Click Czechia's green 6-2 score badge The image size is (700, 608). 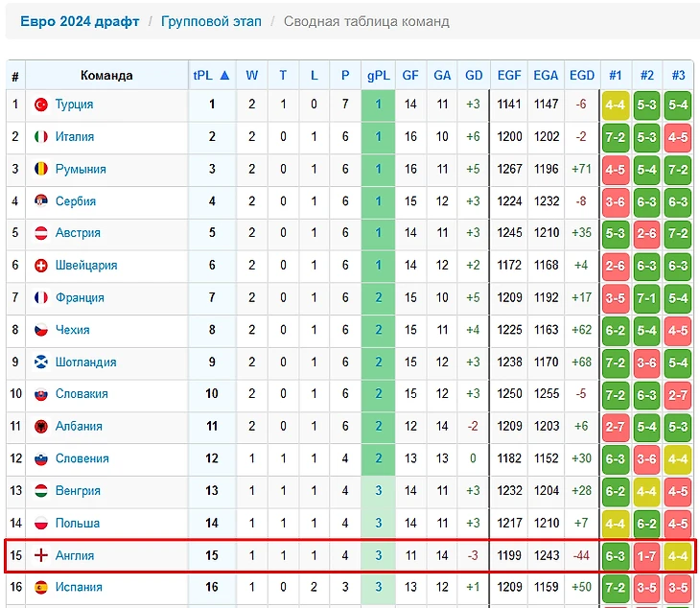point(616,330)
